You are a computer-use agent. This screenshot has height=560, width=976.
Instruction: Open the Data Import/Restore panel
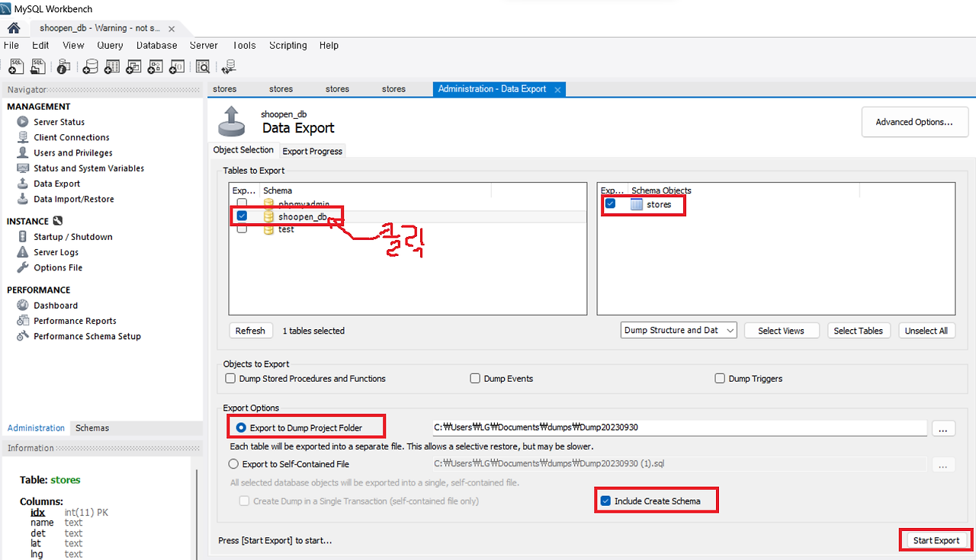click(73, 199)
